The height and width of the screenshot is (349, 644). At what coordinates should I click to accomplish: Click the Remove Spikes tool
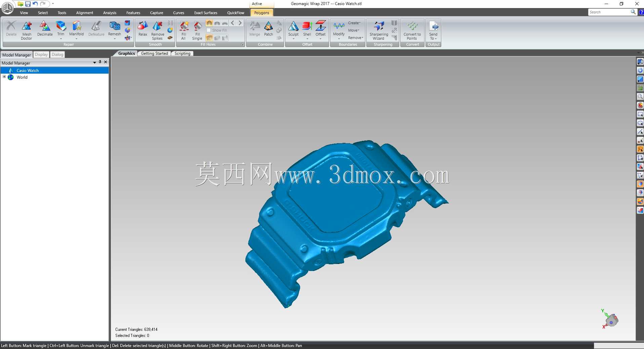(157, 30)
